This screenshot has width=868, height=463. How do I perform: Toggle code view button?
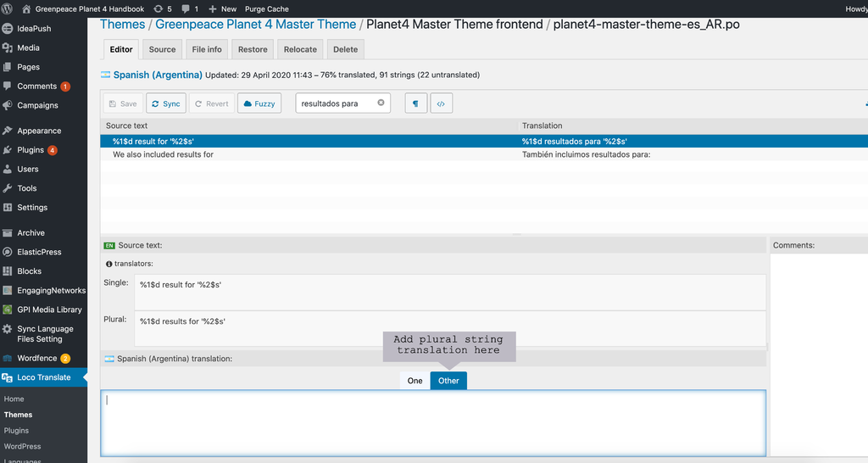click(441, 103)
